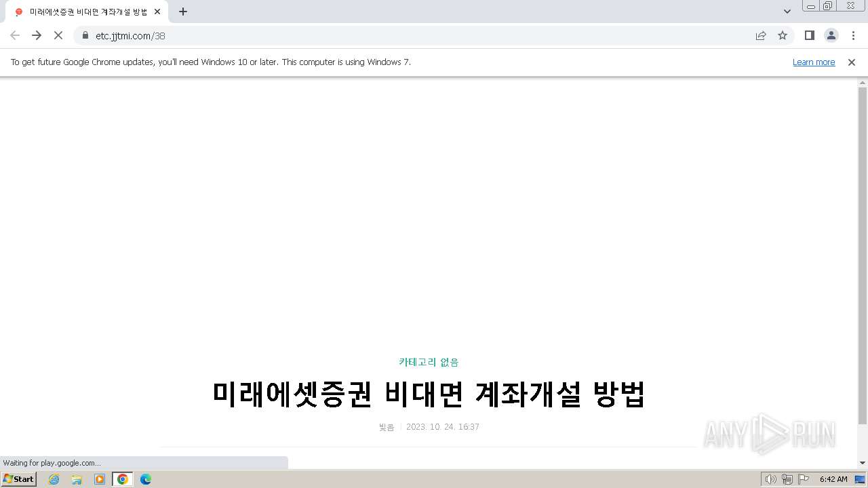Bookmark this tab with the star
Viewport: 868px width, 488px height.
coord(783,35)
